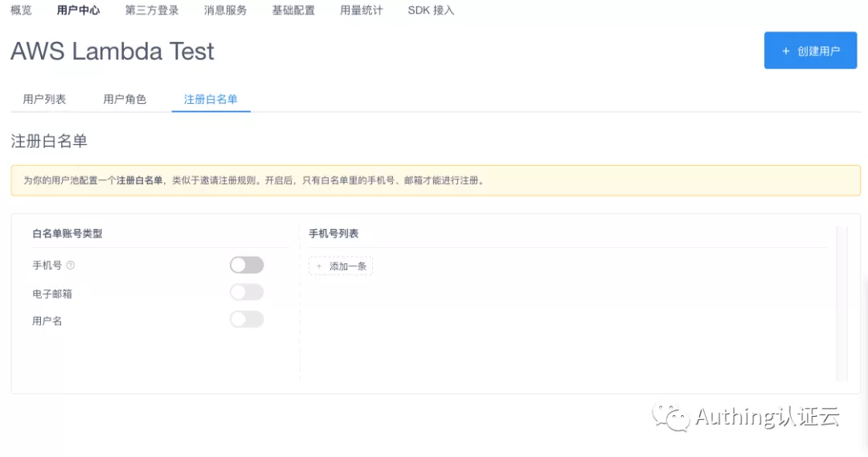Viewport: 868px width, 457px height.
Task: Switch to the 用户角色 tab
Action: click(x=125, y=99)
